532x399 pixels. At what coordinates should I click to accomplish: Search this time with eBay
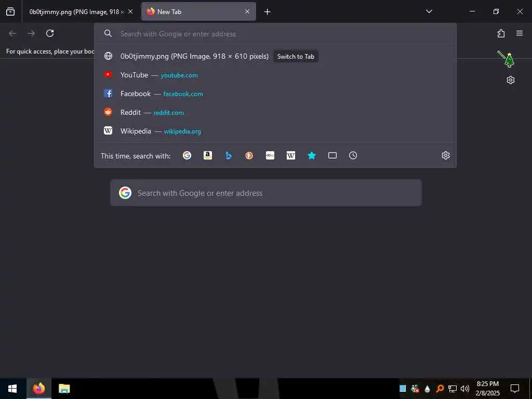(x=270, y=155)
